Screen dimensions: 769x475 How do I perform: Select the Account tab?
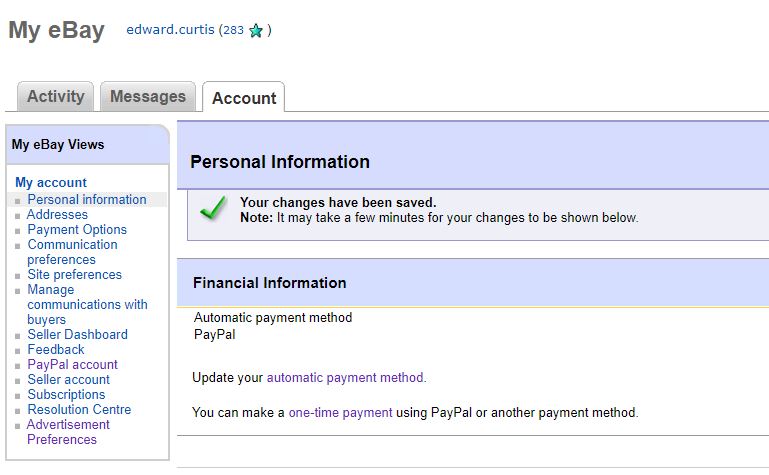pos(244,98)
